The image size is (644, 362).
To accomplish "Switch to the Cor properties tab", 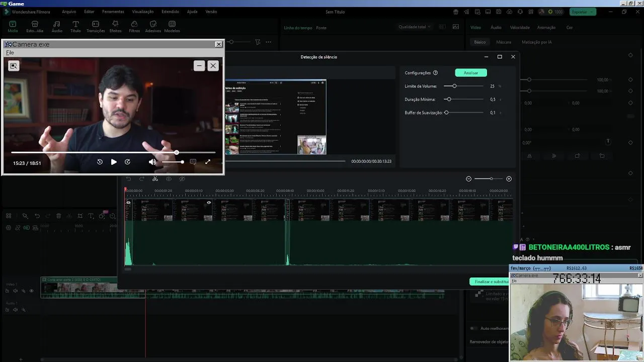I will tap(570, 28).
